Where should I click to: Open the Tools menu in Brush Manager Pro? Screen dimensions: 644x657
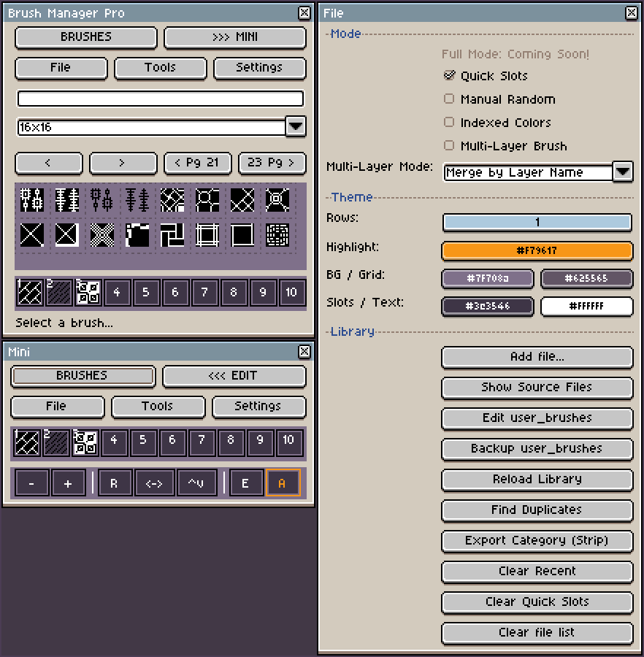point(160,68)
